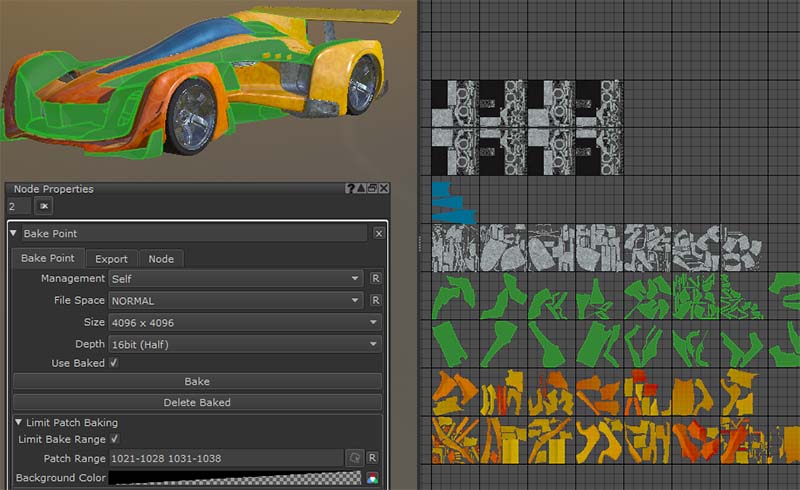The image size is (800, 490).
Task: Click the clear nodes icon beside the count field
Action: (43, 206)
